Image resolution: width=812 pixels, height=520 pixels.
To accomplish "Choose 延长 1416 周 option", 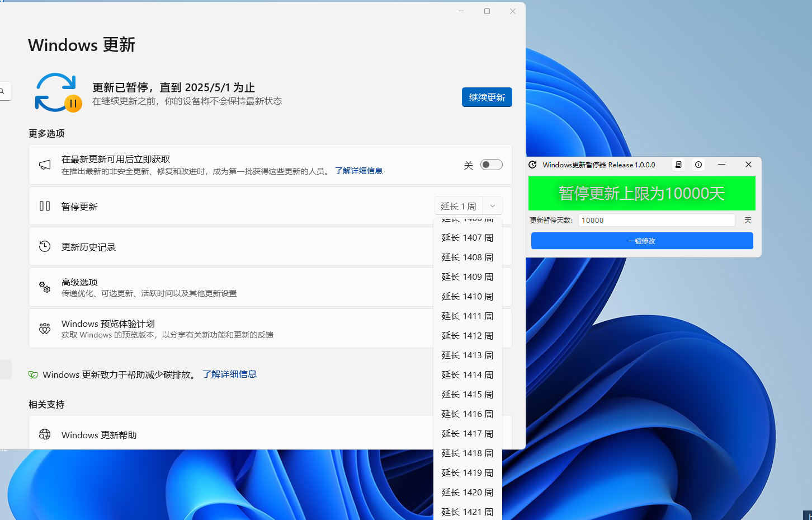I will 468,414.
